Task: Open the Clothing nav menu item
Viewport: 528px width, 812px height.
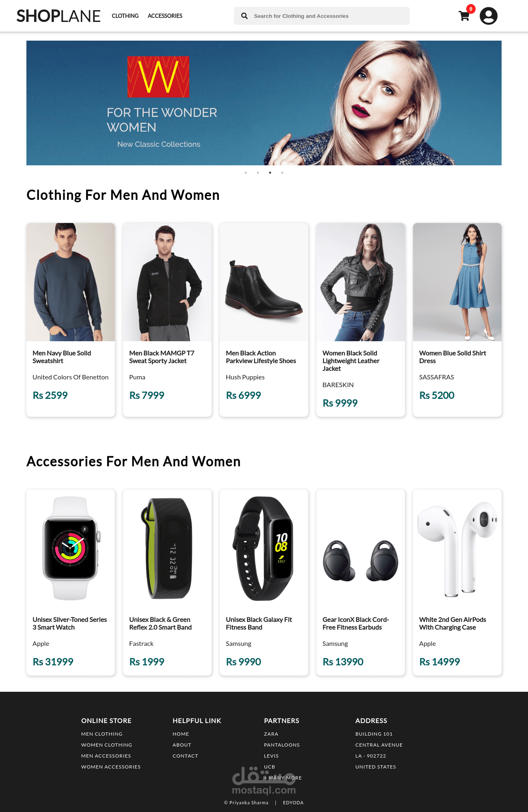Action: pyautogui.click(x=125, y=16)
